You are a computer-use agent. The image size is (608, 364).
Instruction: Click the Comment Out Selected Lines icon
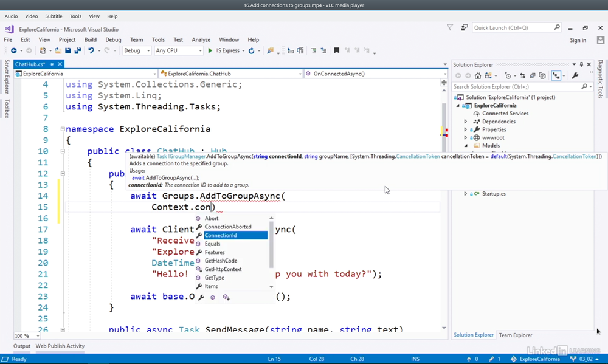(x=314, y=51)
